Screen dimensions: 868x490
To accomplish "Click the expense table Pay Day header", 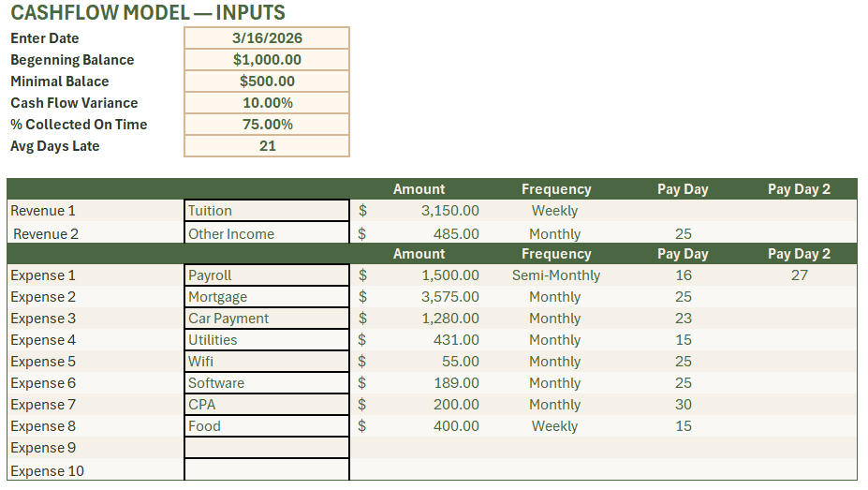I will [x=683, y=254].
